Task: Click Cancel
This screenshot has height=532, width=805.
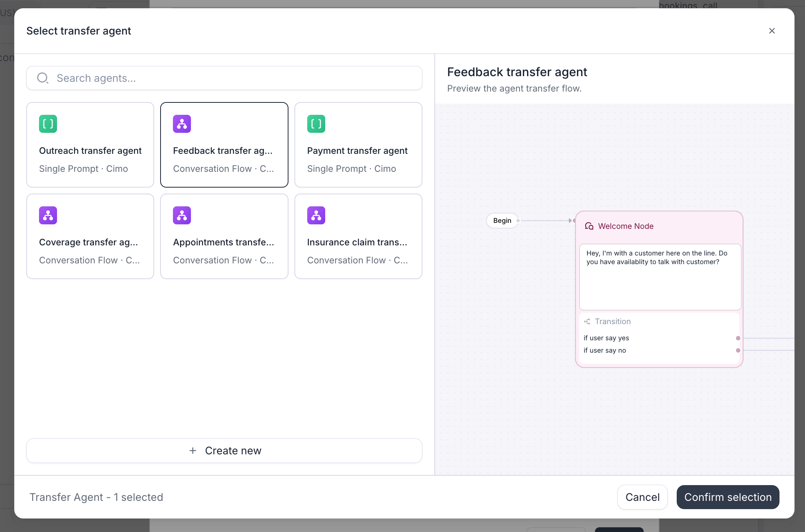Action: [643, 497]
